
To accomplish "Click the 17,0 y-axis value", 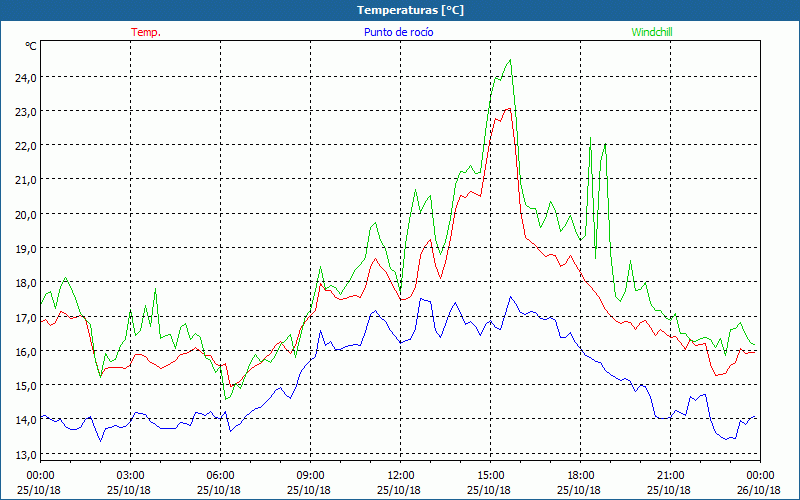I will coord(26,318).
